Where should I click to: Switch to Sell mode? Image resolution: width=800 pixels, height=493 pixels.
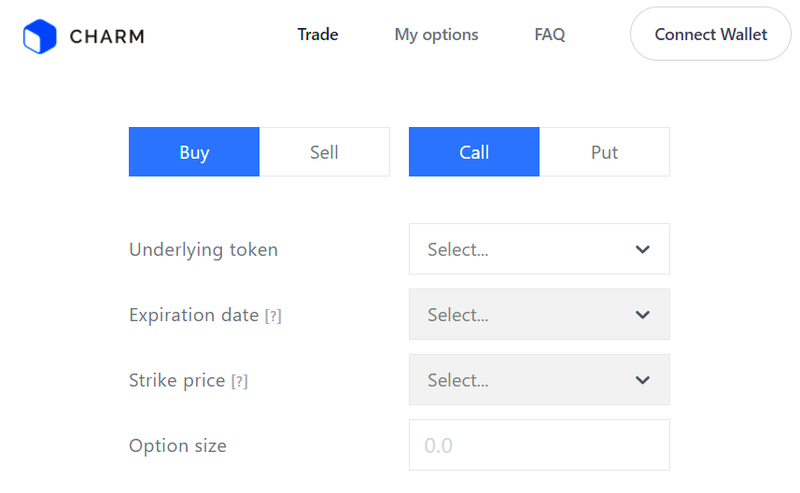click(x=324, y=152)
